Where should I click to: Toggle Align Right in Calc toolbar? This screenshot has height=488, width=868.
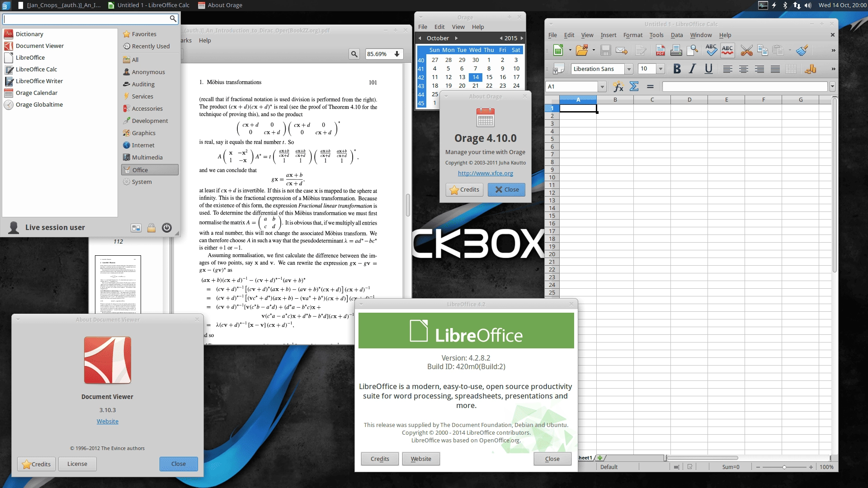759,69
